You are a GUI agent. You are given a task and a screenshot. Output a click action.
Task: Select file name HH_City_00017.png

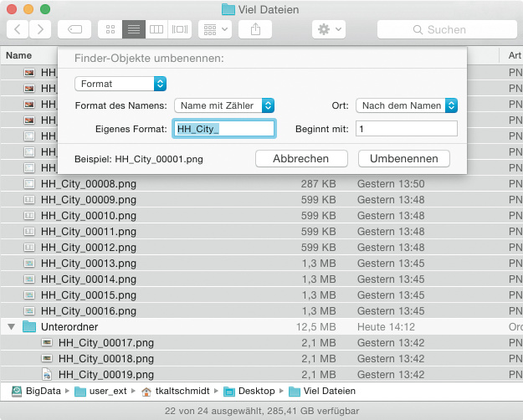106,342
